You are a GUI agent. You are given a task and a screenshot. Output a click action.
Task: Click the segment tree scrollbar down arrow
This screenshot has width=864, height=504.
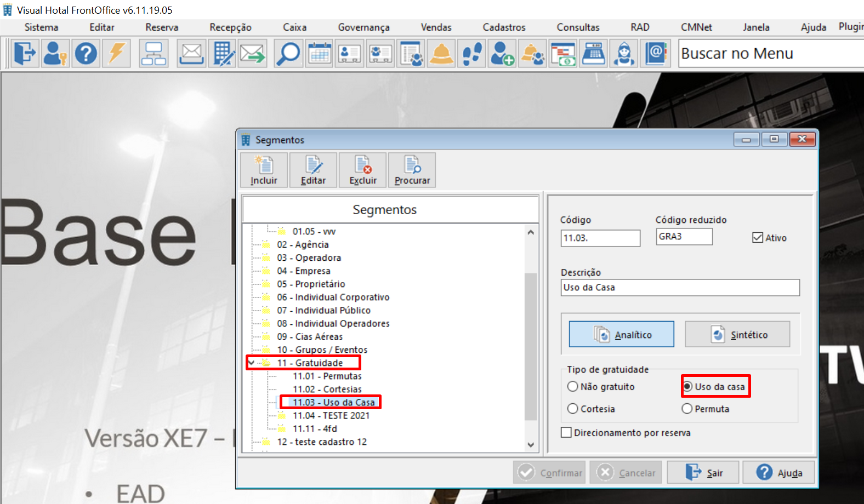pos(531,445)
